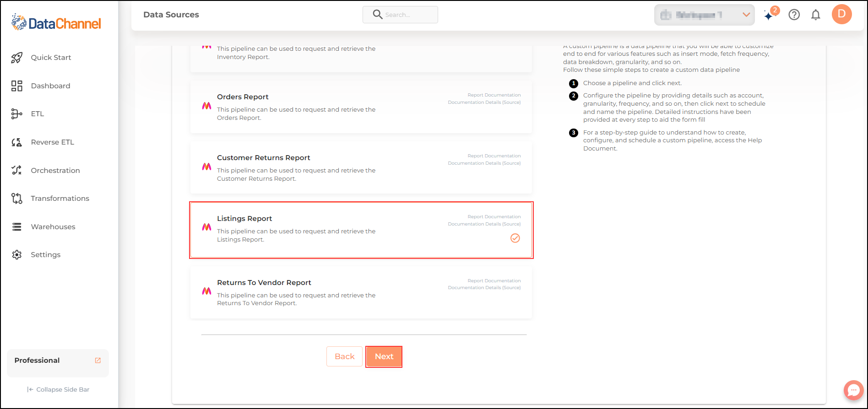Click the Dashboard grid icon

[17, 86]
